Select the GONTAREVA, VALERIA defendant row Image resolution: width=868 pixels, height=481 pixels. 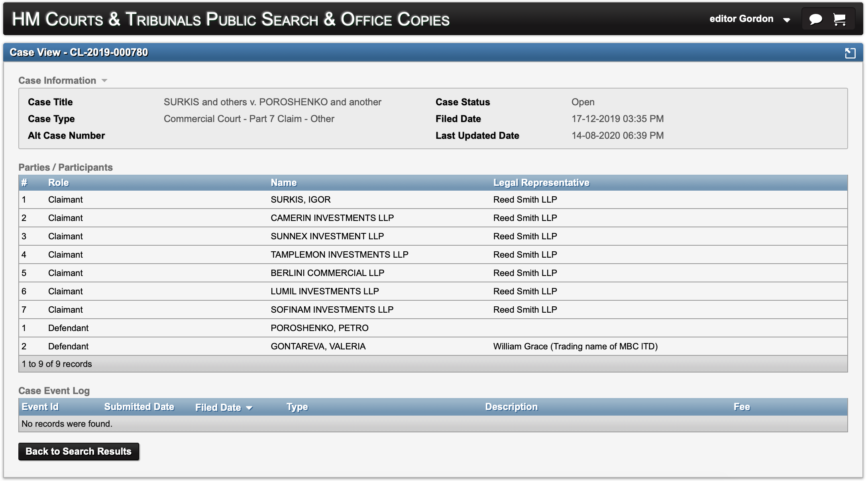pyautogui.click(x=318, y=346)
